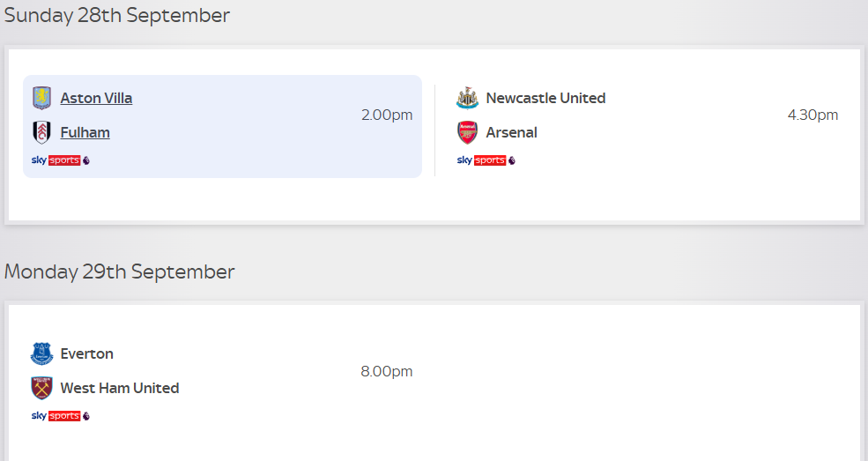Open the Fulham team link

[85, 132]
